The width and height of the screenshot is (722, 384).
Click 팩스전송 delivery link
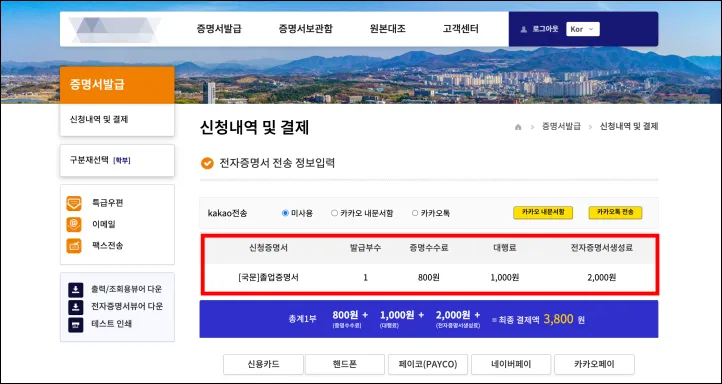click(x=108, y=246)
